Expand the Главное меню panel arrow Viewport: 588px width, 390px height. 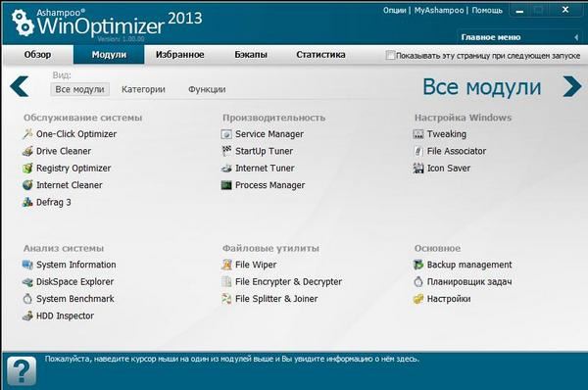point(576,37)
